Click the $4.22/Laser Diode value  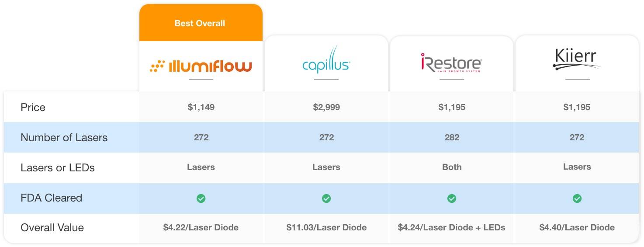coord(201,227)
